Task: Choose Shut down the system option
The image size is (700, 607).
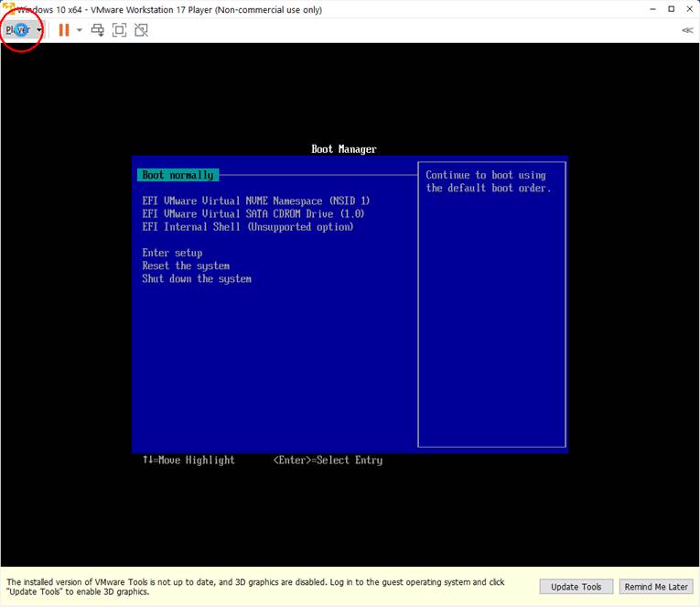Action: (196, 278)
